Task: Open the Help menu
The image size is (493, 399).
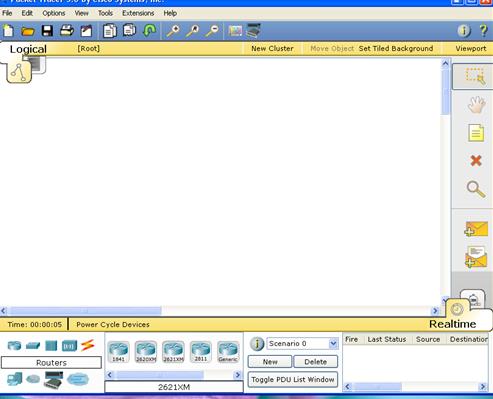Action: (x=170, y=13)
